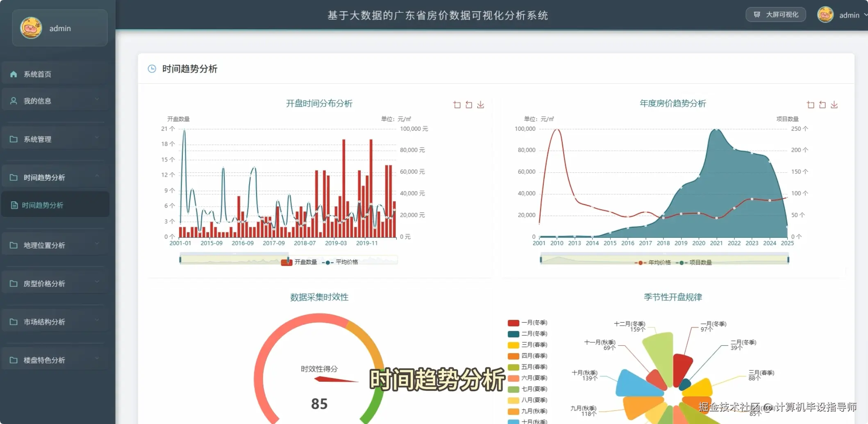Click right handle of 年度房价 data zoom slider
This screenshot has width=868, height=424.
coord(788,260)
